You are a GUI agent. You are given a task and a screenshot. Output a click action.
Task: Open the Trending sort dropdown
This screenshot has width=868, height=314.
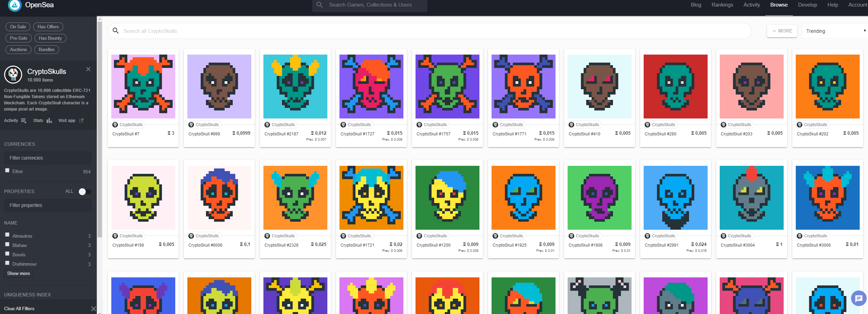click(x=836, y=31)
